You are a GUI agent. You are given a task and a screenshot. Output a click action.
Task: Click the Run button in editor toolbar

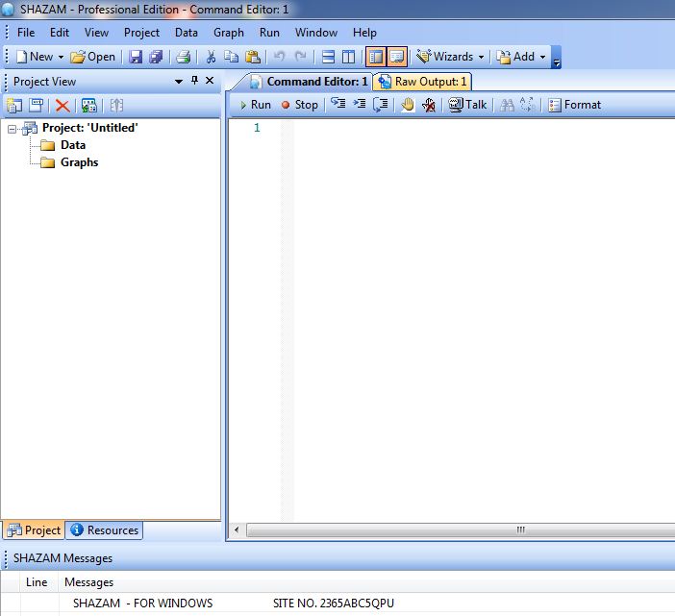tap(255, 105)
